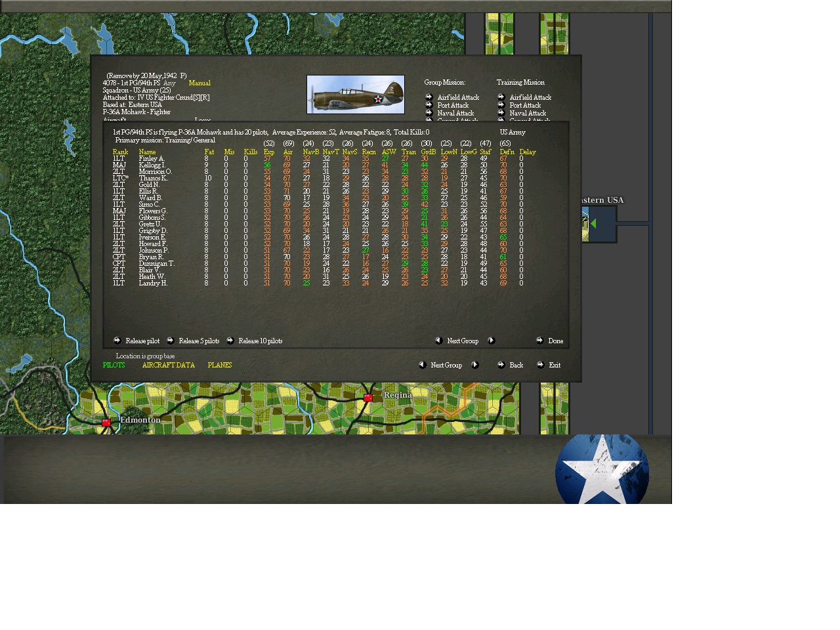Select pilot Johnson P.
The height and width of the screenshot is (630, 840).
click(x=154, y=251)
